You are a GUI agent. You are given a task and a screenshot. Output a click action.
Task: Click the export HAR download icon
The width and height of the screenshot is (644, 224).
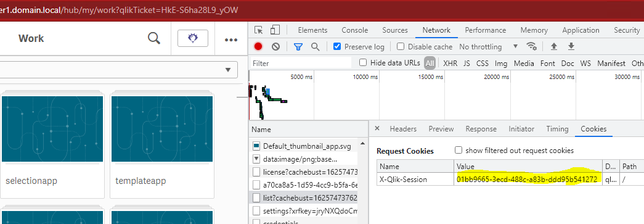[571, 46]
